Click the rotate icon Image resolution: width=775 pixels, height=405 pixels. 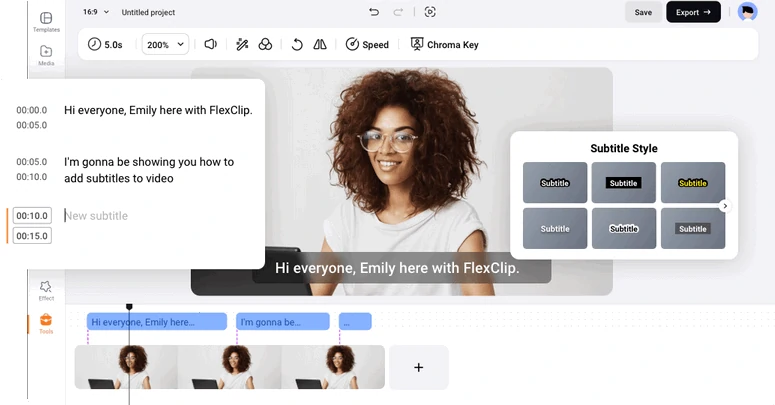click(297, 45)
